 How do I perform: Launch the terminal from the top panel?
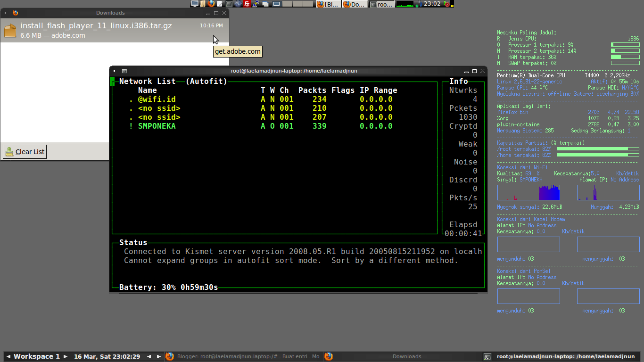coord(229,4)
